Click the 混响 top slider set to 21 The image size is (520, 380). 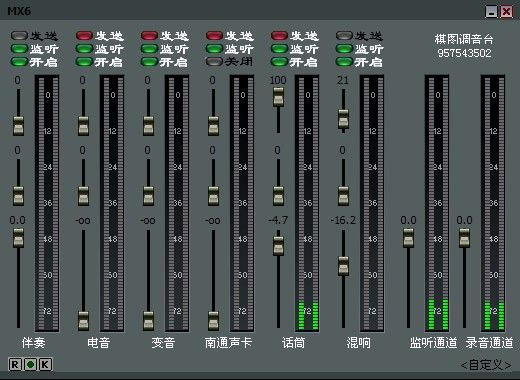[x=343, y=119]
